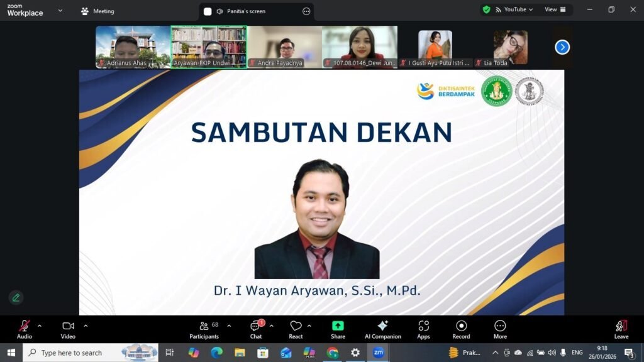
Task: Open the React emoji menu
Action: point(296,329)
